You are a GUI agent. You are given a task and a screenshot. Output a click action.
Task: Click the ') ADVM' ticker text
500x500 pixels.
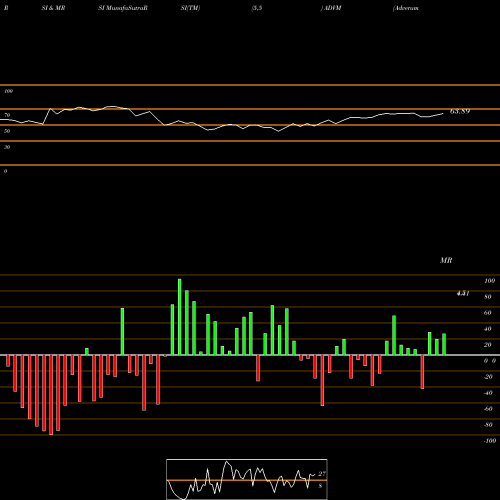point(331,8)
